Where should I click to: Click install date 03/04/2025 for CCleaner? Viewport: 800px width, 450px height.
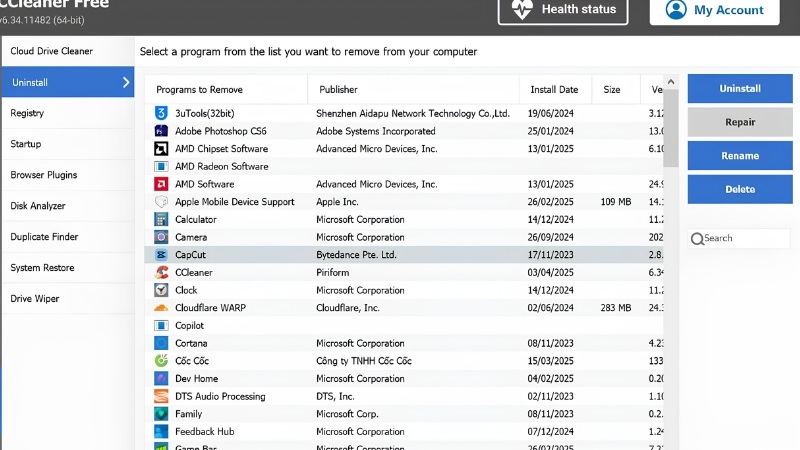click(x=551, y=272)
